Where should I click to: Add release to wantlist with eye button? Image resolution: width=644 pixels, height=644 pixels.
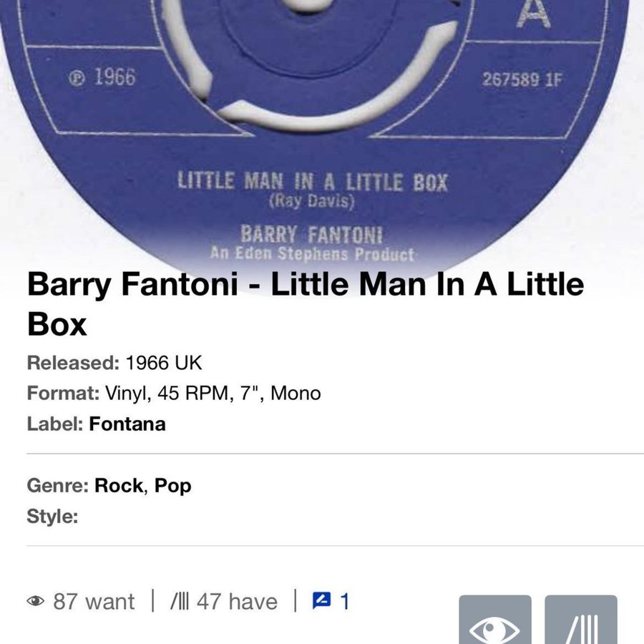[495, 620]
